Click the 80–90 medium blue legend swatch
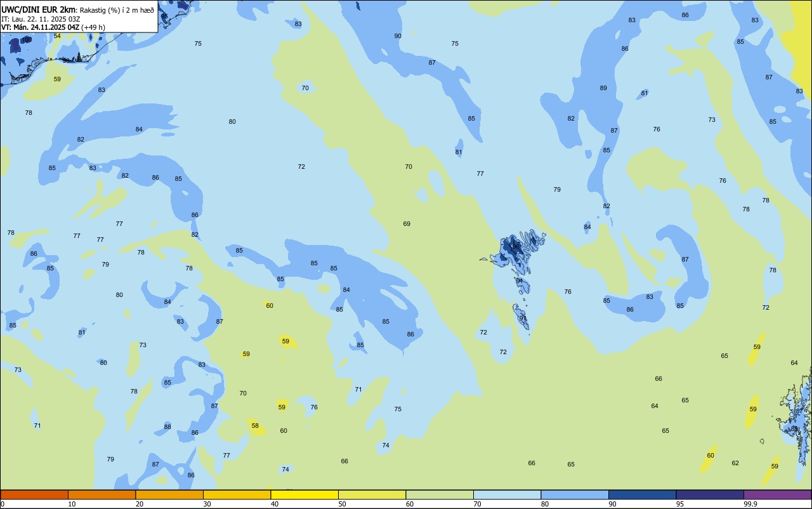Viewport: 812px width, 509px height. coord(575,494)
